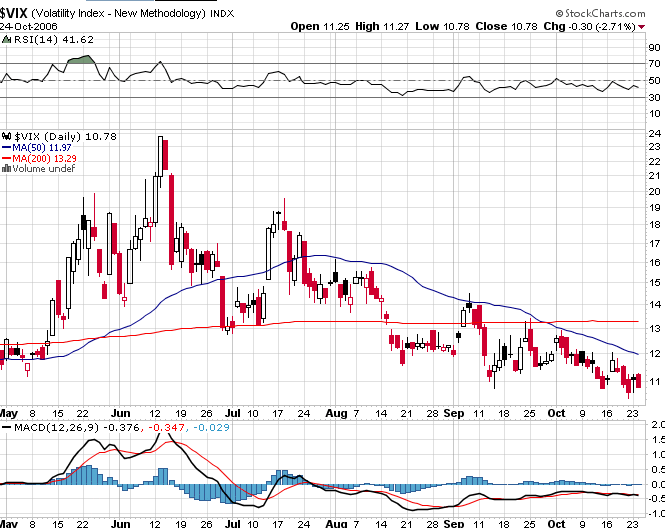Click the green overbought RSI shaded area
The width and height of the screenshot is (665, 528).
[79, 61]
